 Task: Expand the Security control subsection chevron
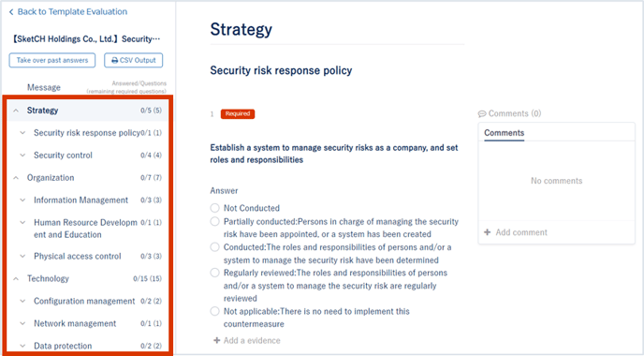click(x=22, y=156)
